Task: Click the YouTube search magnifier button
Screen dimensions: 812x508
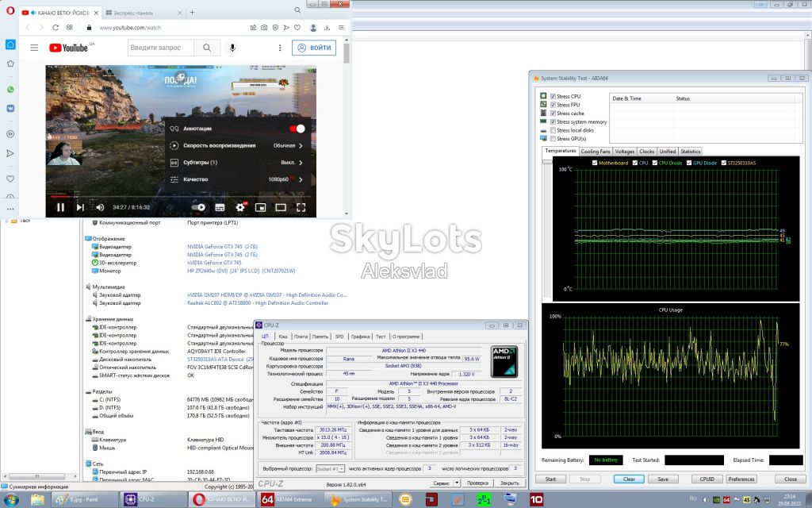Action: 207,48
